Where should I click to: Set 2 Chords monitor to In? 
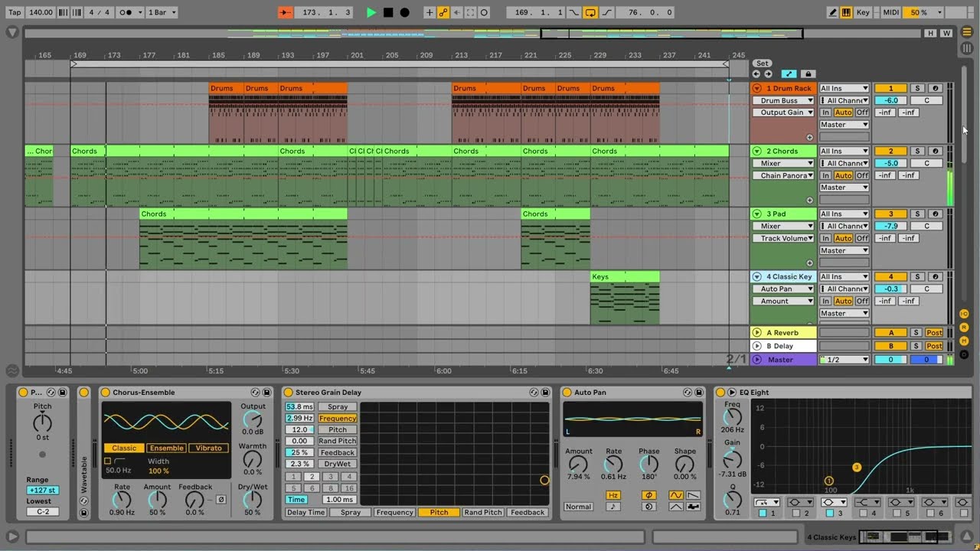pyautogui.click(x=825, y=175)
